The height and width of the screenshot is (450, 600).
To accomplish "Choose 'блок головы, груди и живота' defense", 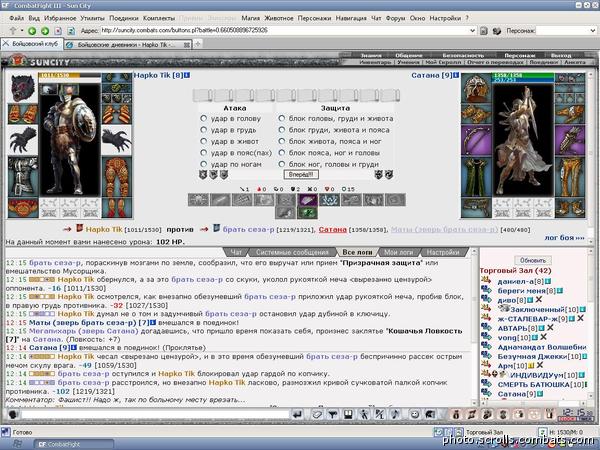I will tap(282, 119).
